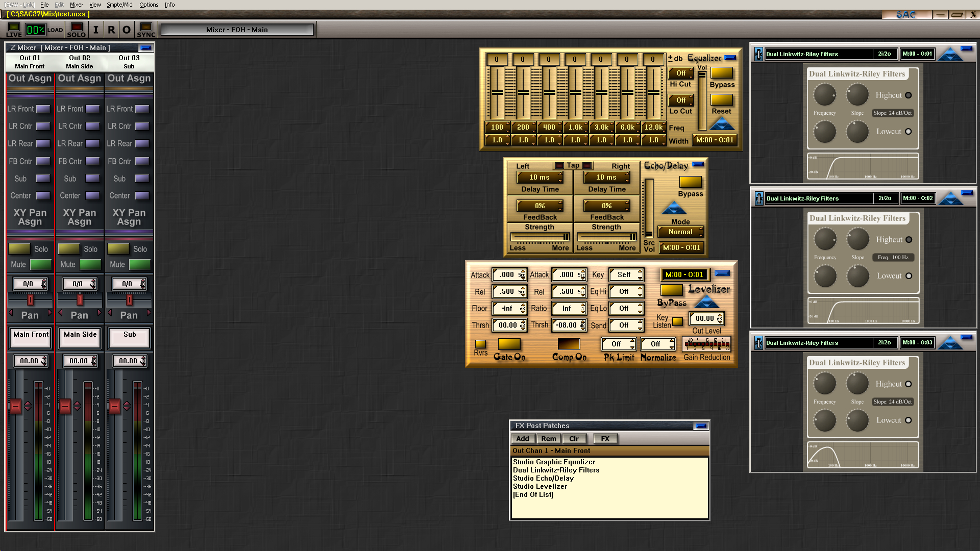
Task: Click the Main Front channel fader handle
Action: tap(15, 406)
